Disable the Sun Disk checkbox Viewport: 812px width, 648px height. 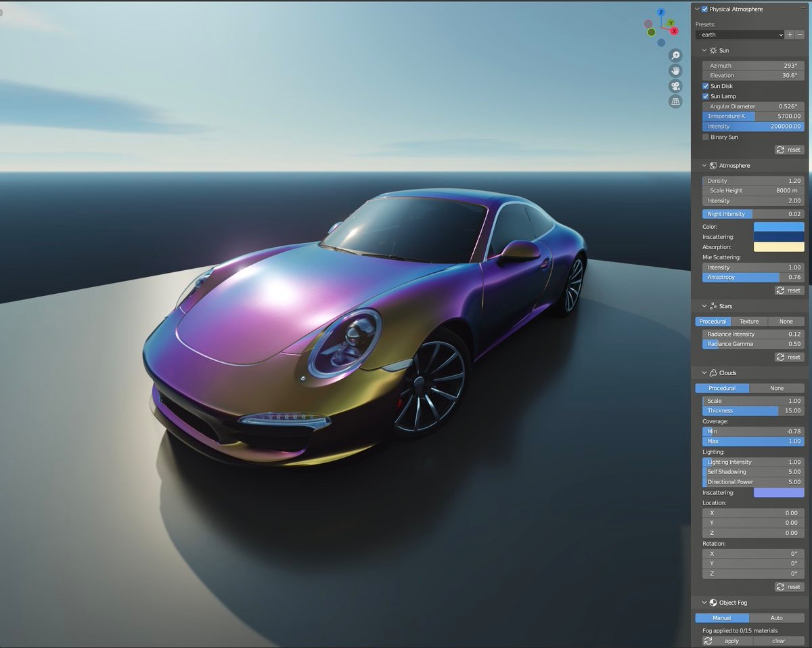click(706, 86)
